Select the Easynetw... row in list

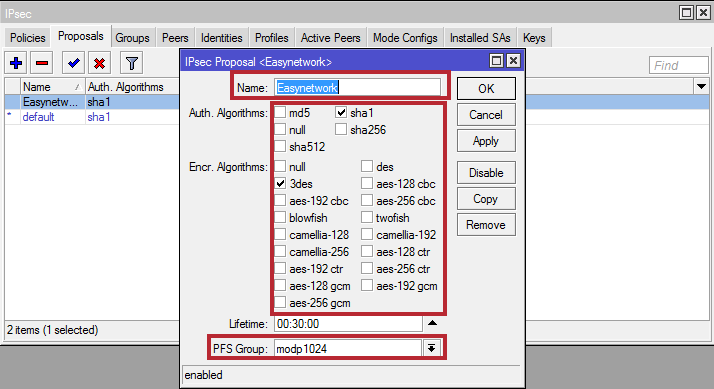pyautogui.click(x=92, y=102)
